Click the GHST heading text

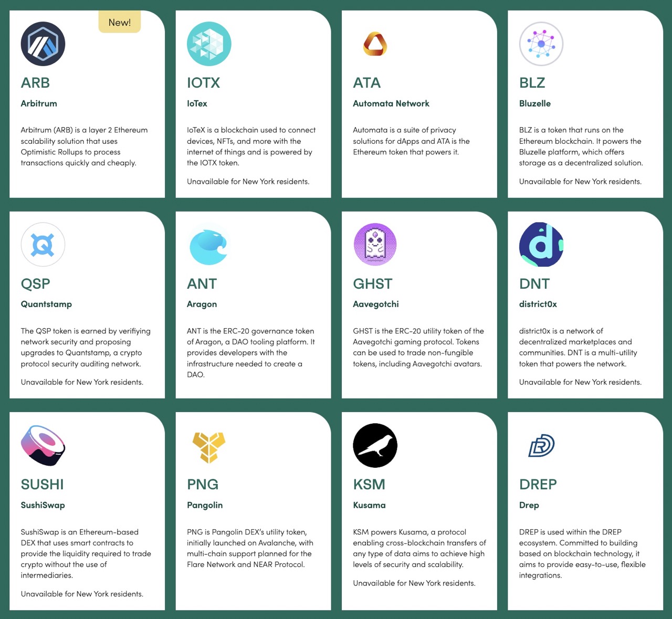[x=372, y=283]
